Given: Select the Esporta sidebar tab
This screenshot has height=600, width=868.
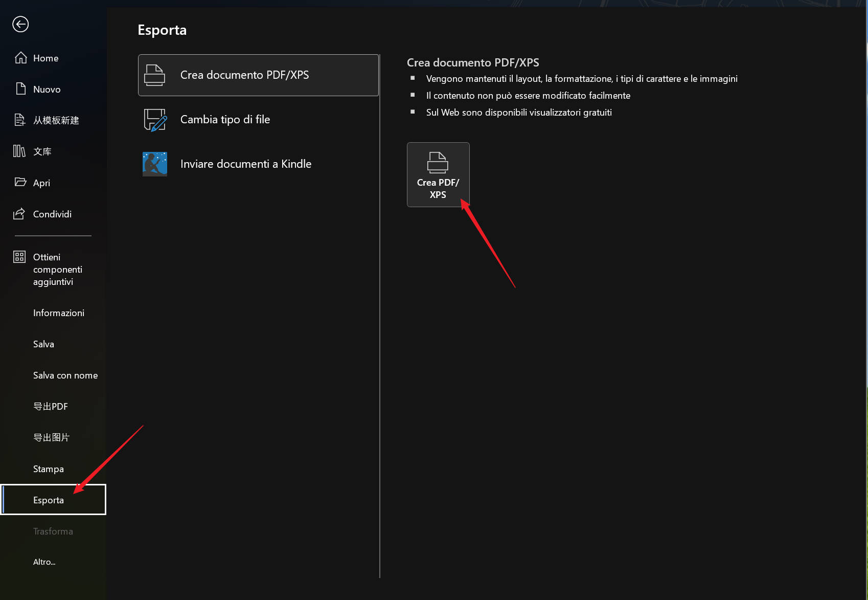Looking at the screenshot, I should click(49, 500).
